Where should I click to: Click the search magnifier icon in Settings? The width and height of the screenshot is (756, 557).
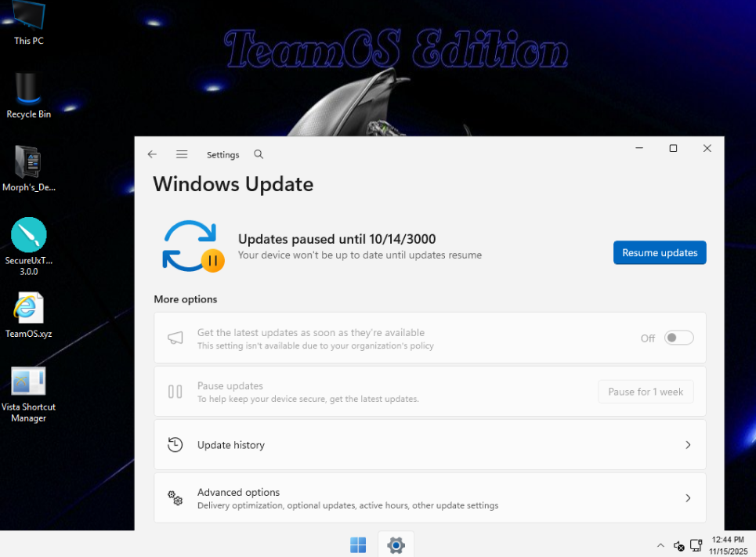pos(259,155)
